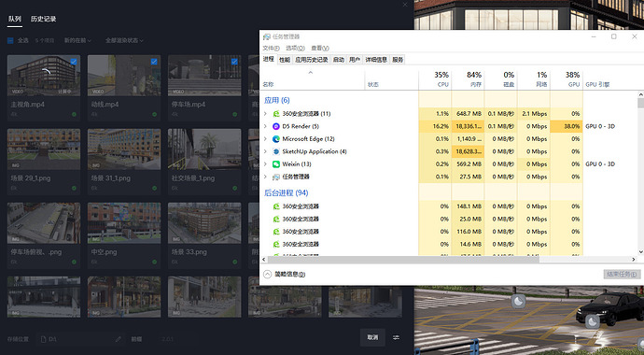This screenshot has height=355, width=644.
Task: Click Task Manager vertical scroll down arrow
Action: pyautogui.click(x=640, y=251)
